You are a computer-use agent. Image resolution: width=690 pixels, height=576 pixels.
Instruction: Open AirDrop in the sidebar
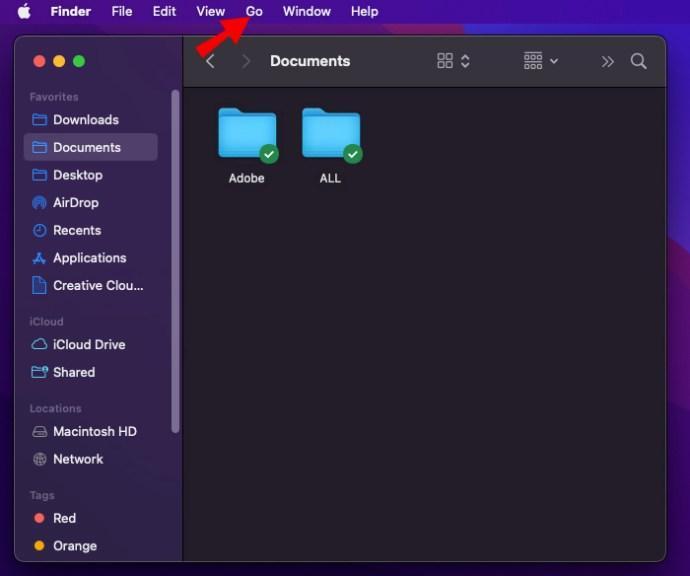pyautogui.click(x=77, y=202)
